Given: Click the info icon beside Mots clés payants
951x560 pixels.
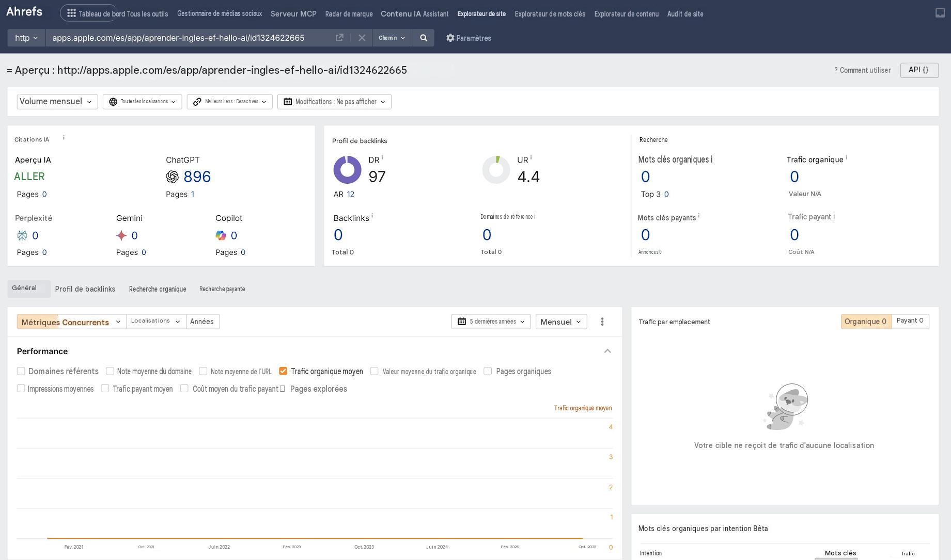Looking at the screenshot, I should (699, 216).
